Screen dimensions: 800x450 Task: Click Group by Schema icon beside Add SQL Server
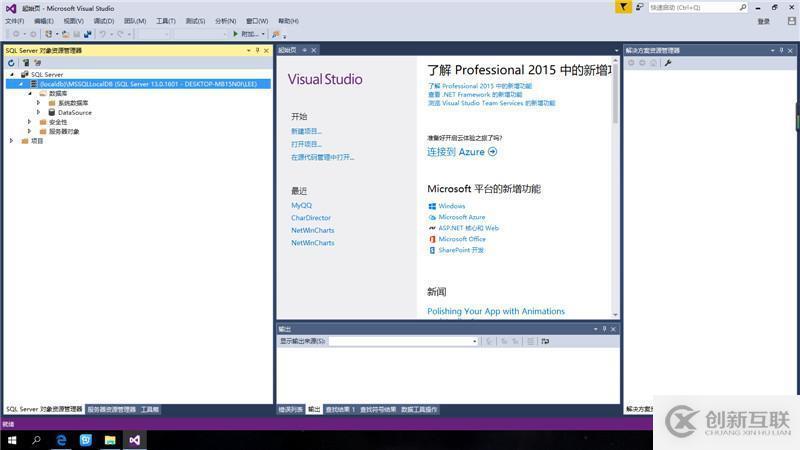pos(37,63)
